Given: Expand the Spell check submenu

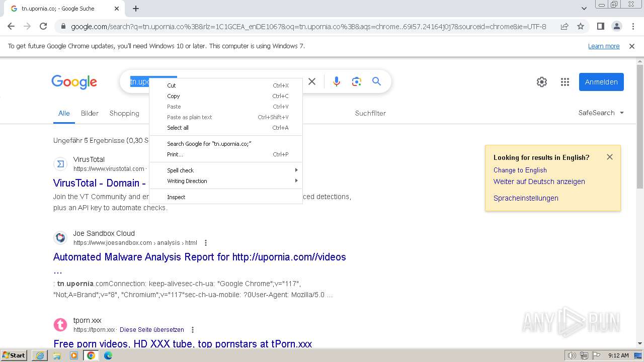Looking at the screenshot, I should pos(226,170).
